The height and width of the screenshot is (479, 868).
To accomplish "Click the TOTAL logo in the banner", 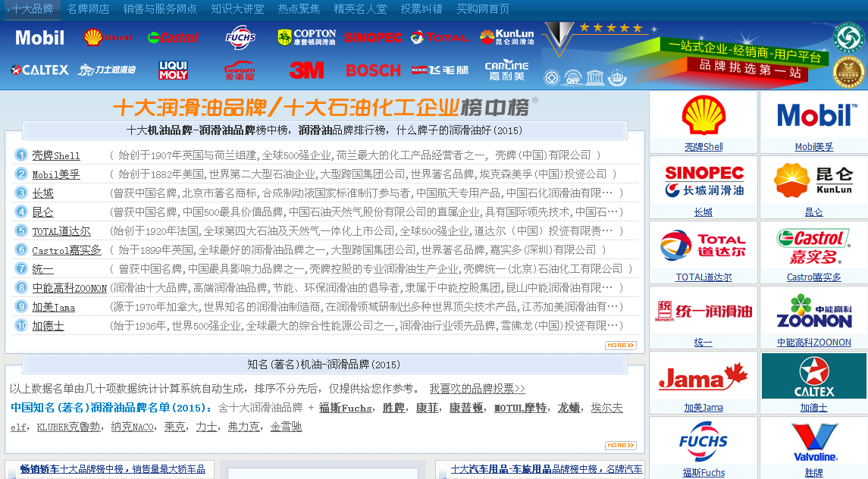I will [x=440, y=38].
